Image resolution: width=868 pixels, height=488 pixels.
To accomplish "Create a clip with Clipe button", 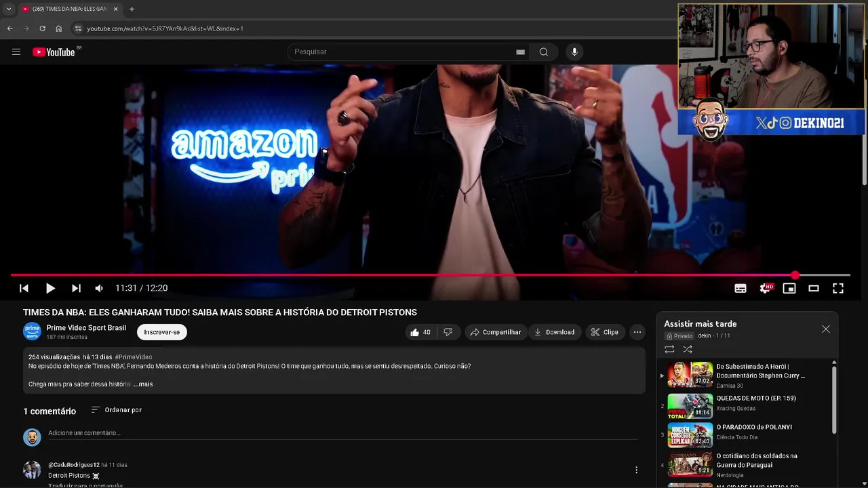I will point(604,332).
